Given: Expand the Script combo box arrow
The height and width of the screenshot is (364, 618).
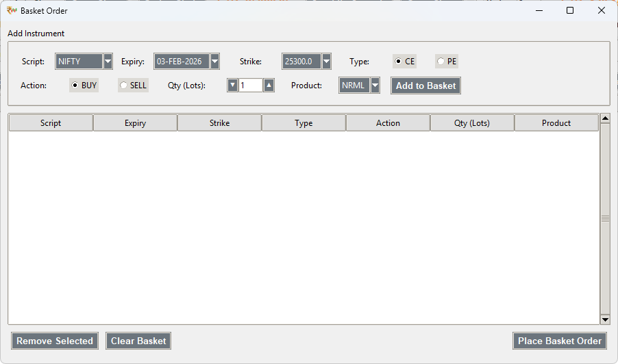Looking at the screenshot, I should click(x=108, y=62).
